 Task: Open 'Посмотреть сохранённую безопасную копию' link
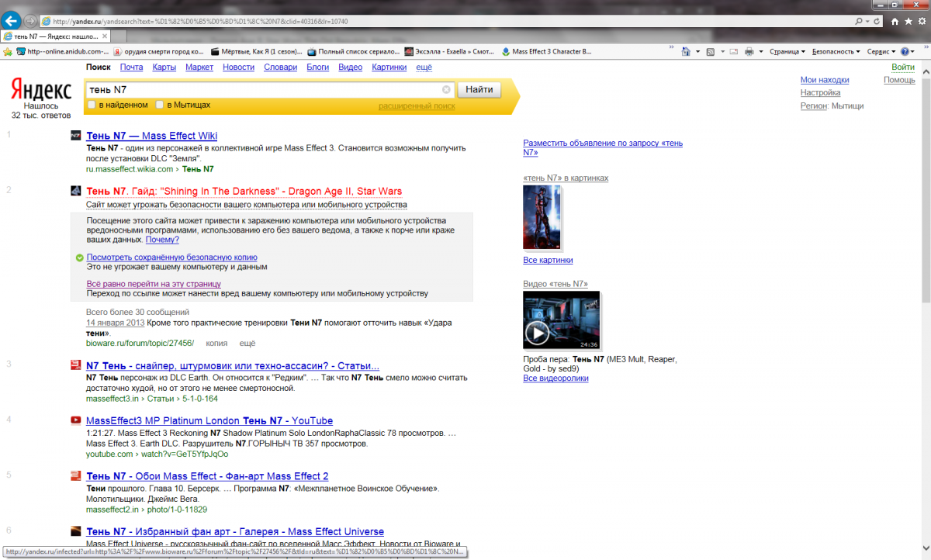click(x=171, y=257)
